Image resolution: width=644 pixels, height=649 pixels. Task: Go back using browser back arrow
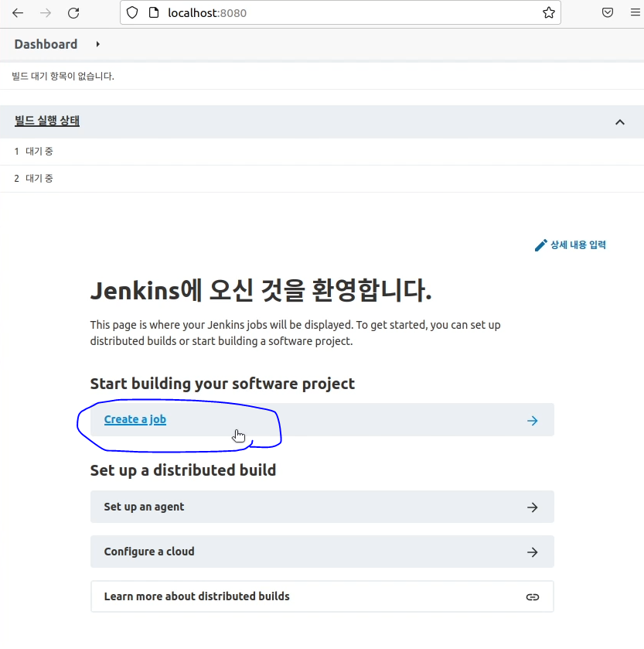(x=18, y=13)
